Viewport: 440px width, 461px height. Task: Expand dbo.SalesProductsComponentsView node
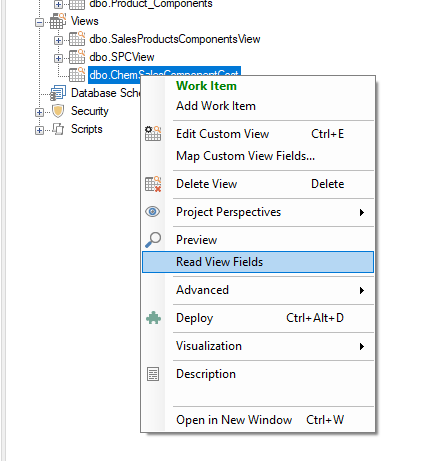click(x=58, y=40)
